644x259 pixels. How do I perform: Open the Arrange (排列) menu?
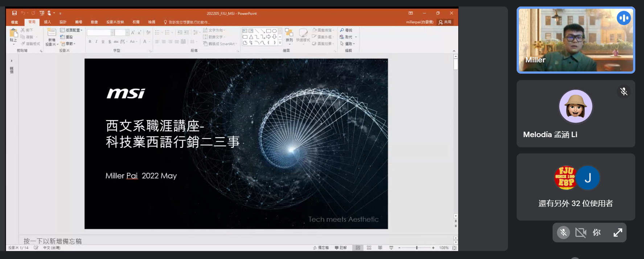[x=289, y=36]
